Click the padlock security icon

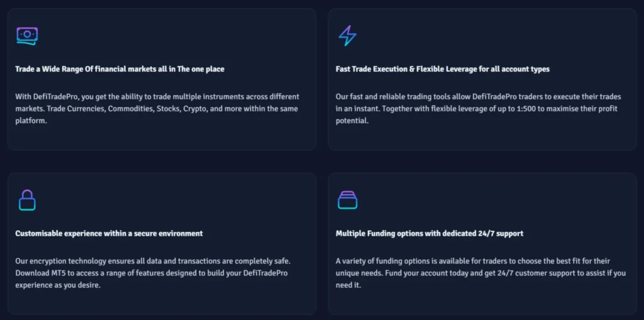pos(27,200)
